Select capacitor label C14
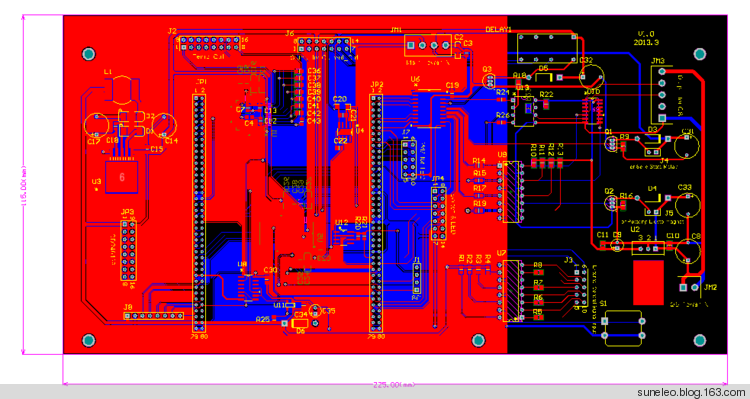The image size is (750, 399). [x=171, y=141]
